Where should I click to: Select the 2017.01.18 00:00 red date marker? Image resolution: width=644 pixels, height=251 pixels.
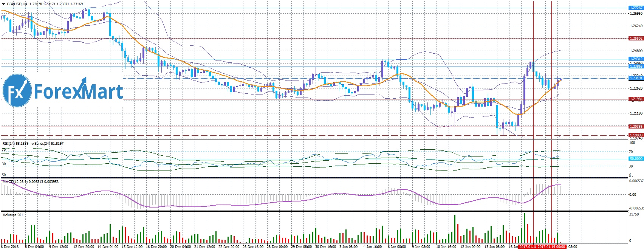coord(528,247)
